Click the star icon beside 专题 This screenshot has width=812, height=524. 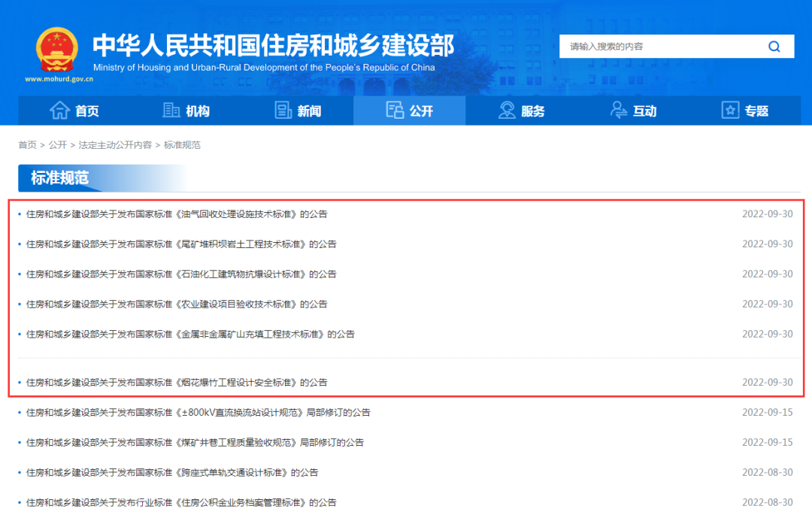pos(730,111)
